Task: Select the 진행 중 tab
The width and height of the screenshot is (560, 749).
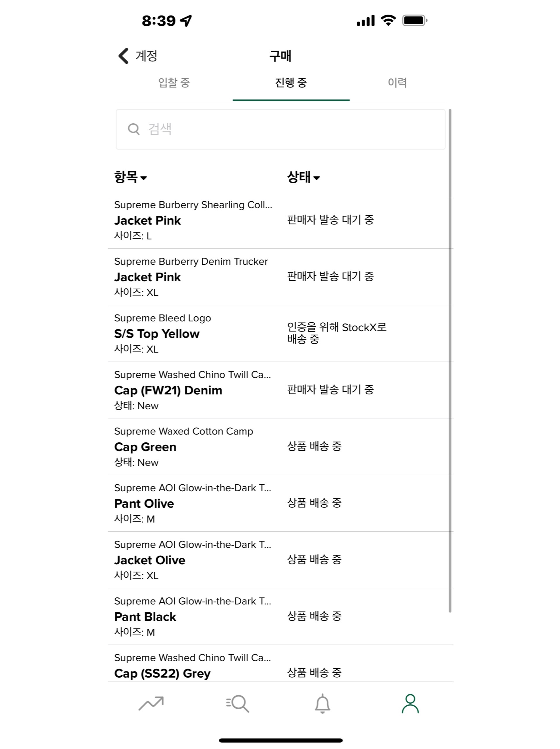Action: click(291, 83)
